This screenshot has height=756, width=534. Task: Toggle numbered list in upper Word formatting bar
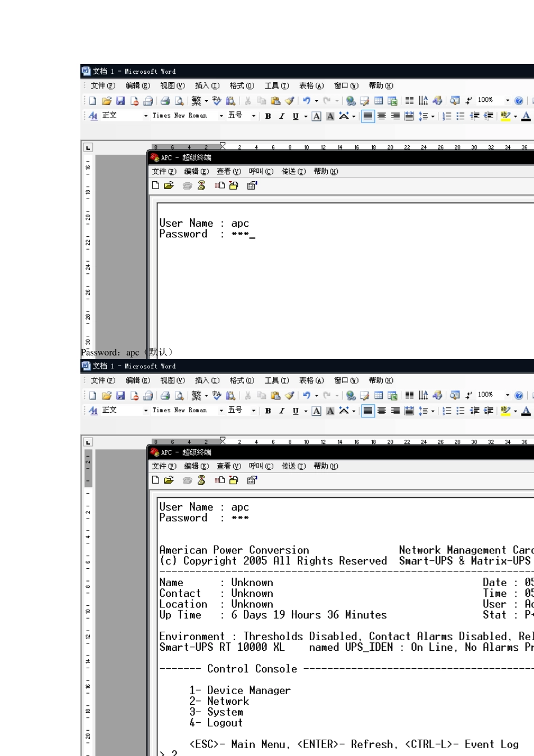[447, 116]
